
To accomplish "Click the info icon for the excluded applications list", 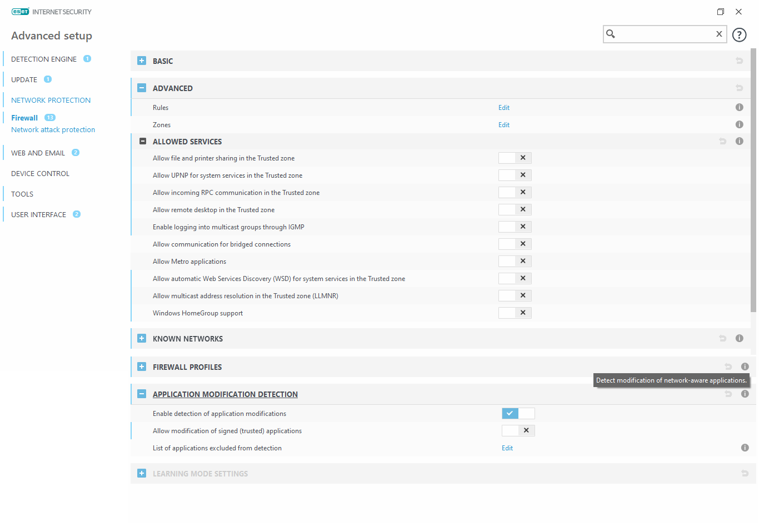I will tap(745, 448).
